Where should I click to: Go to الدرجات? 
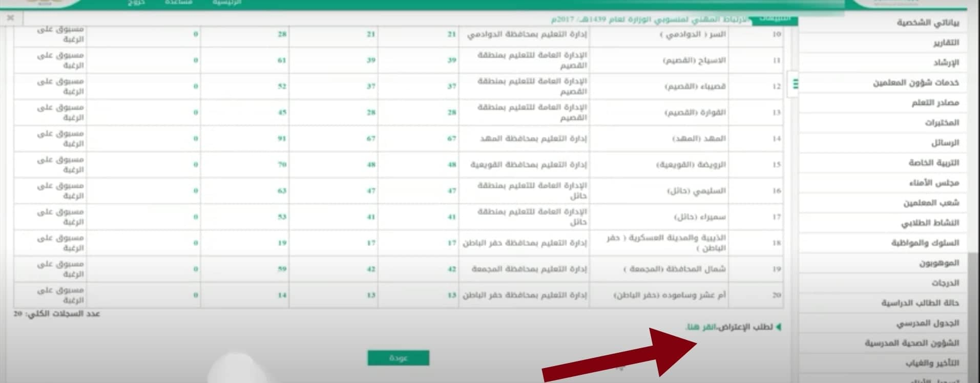(x=945, y=283)
